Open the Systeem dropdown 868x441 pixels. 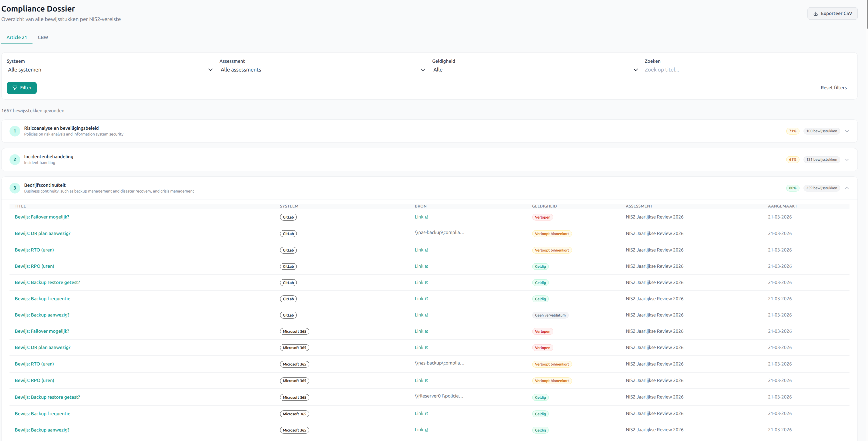pos(109,70)
